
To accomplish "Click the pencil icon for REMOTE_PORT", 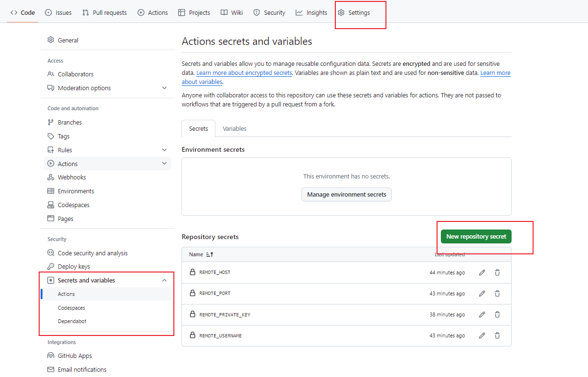I will 482,293.
